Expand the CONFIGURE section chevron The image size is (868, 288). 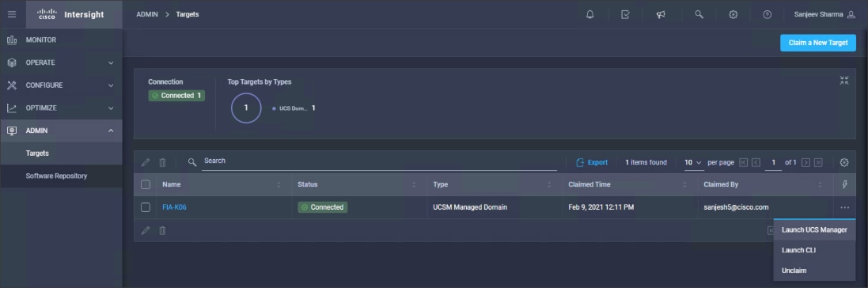click(x=111, y=85)
